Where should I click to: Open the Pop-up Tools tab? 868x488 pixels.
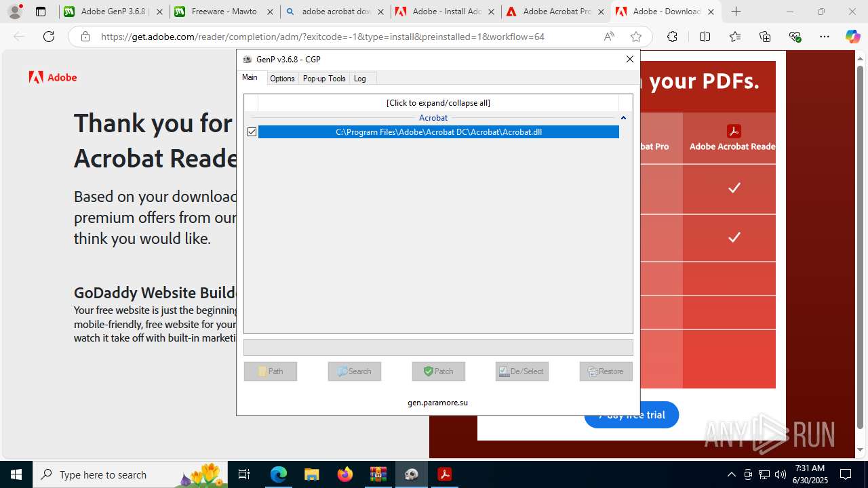pyautogui.click(x=324, y=79)
